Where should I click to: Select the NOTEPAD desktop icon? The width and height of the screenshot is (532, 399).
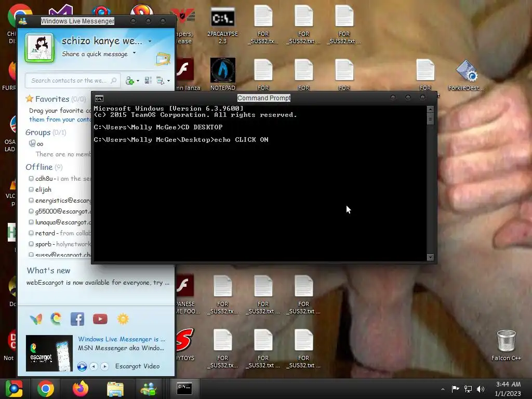tap(222, 74)
